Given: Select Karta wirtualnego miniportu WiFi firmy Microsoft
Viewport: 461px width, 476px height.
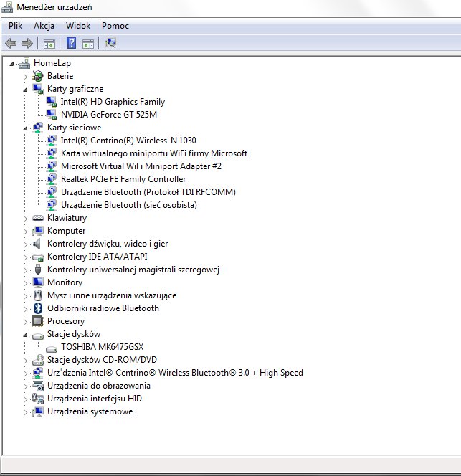Looking at the screenshot, I should point(154,153).
